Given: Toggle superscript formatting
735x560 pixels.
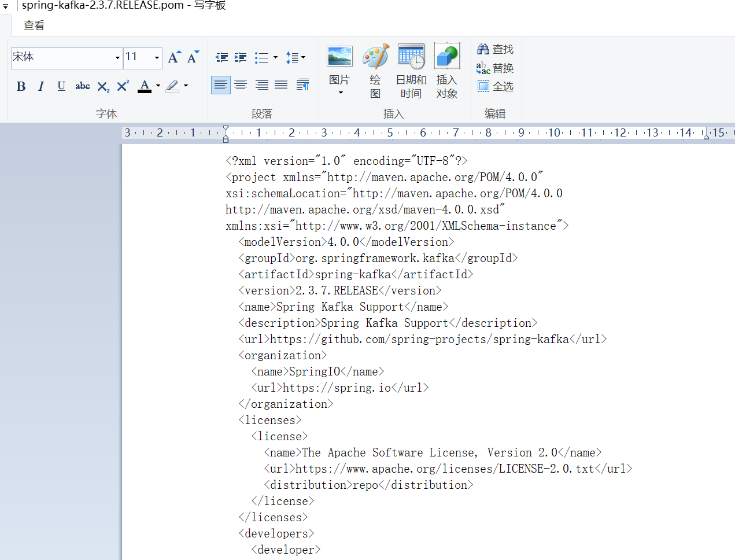Looking at the screenshot, I should coord(123,86).
